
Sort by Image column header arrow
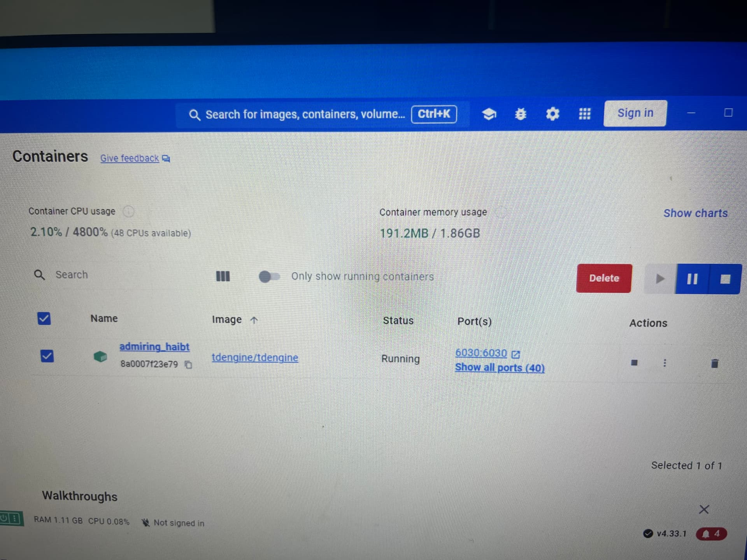pos(254,320)
